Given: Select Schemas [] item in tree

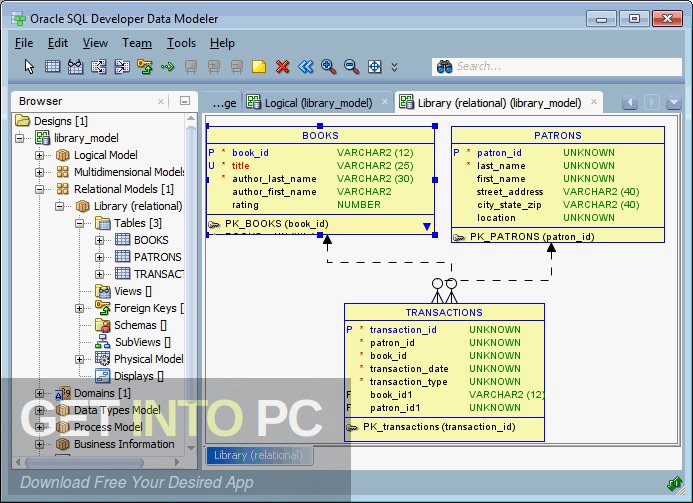Looking at the screenshot, I should pos(140,325).
